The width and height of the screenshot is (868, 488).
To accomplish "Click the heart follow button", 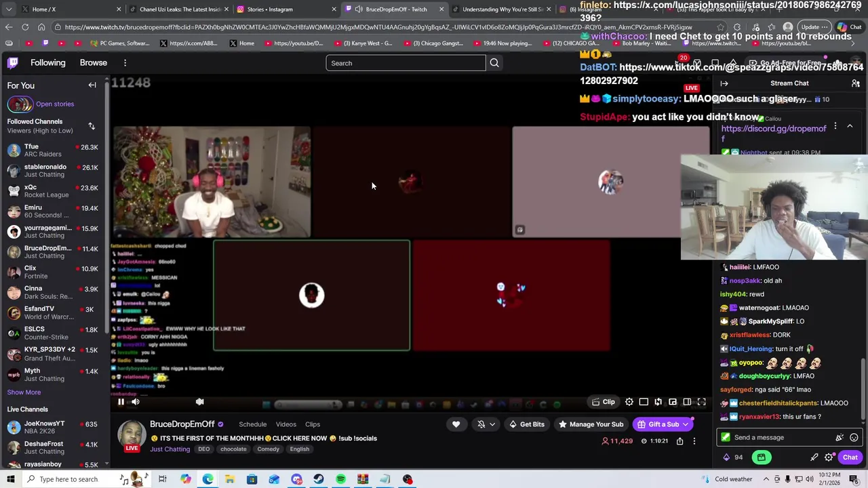I will click(456, 424).
